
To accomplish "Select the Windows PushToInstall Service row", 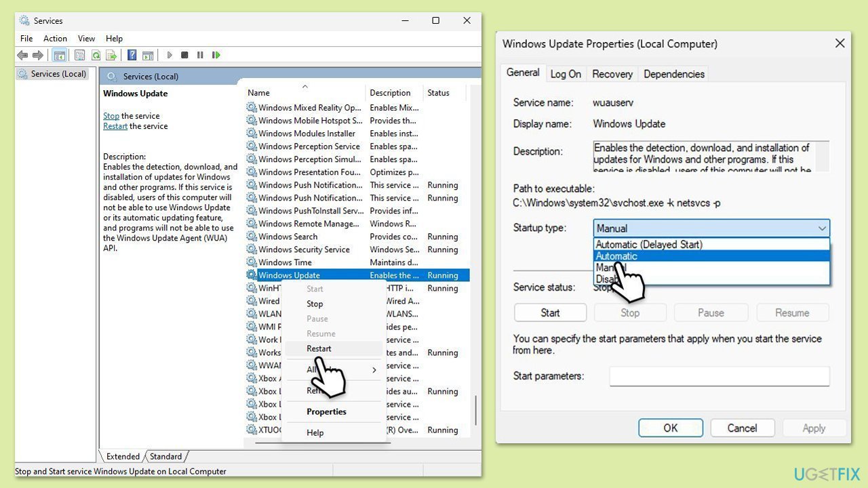I will pyautogui.click(x=357, y=211).
